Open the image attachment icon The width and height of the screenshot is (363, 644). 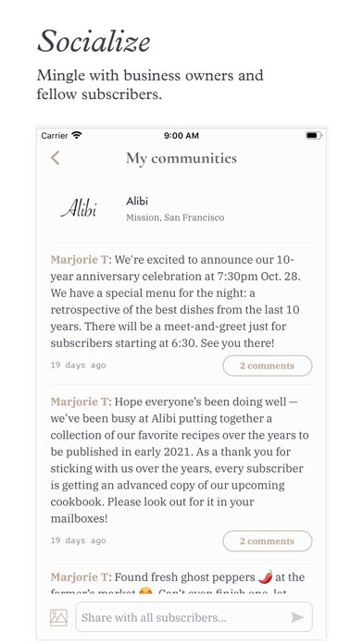[x=58, y=617]
